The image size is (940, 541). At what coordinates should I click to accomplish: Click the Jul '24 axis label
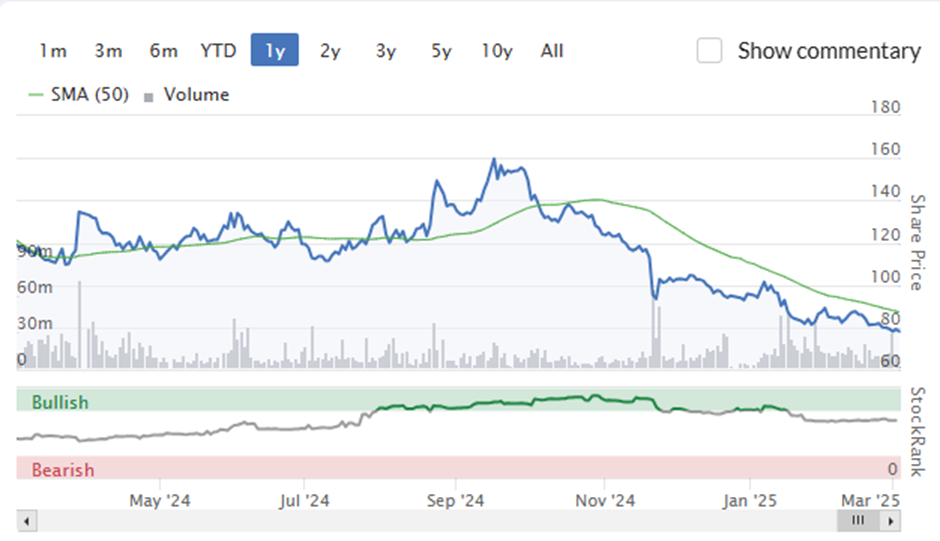304,500
